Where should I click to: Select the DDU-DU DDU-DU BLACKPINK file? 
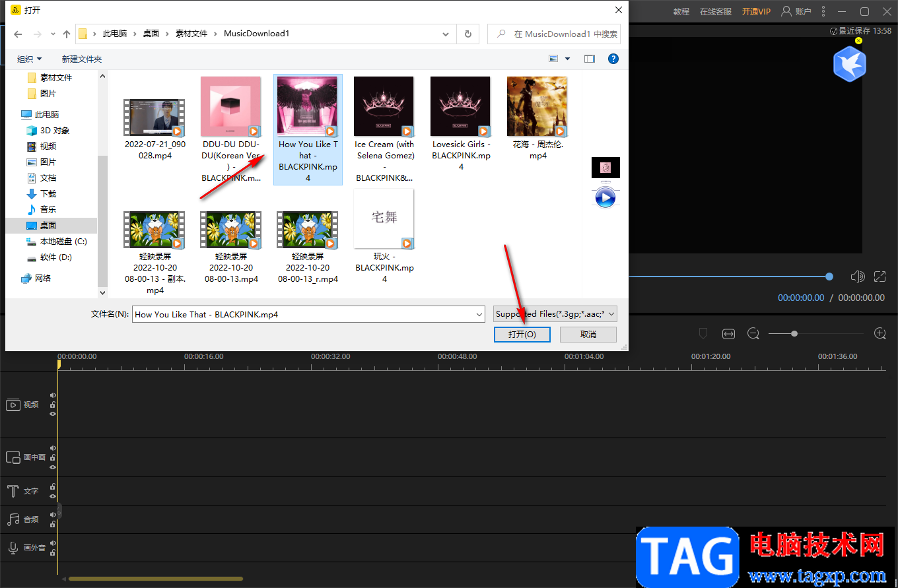(231, 129)
